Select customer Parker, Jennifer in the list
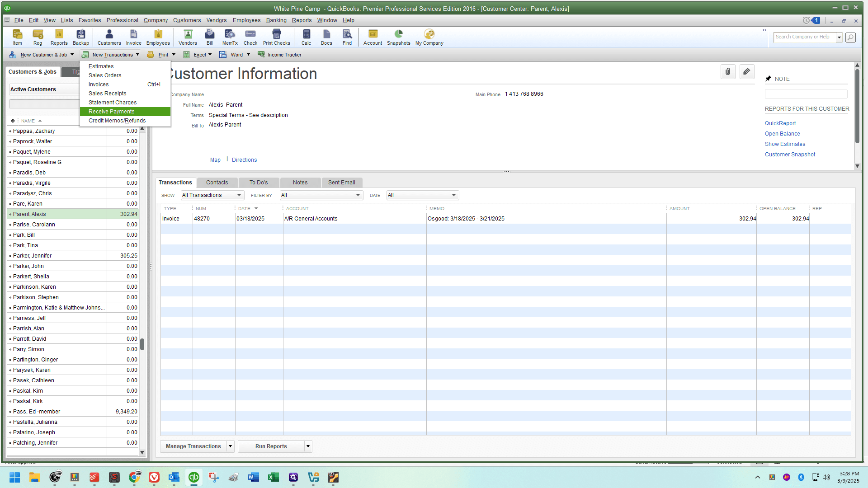This screenshot has height=488, width=868. (x=73, y=256)
